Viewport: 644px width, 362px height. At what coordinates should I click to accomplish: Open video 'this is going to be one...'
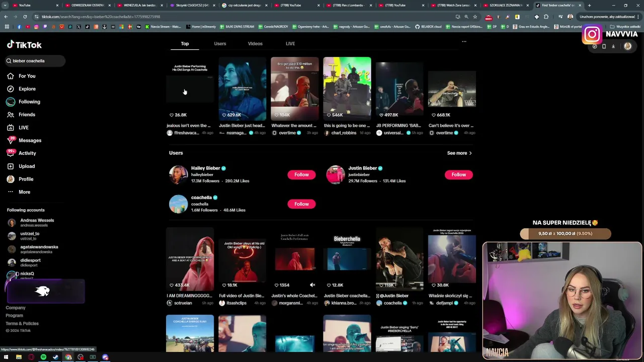[347, 88]
